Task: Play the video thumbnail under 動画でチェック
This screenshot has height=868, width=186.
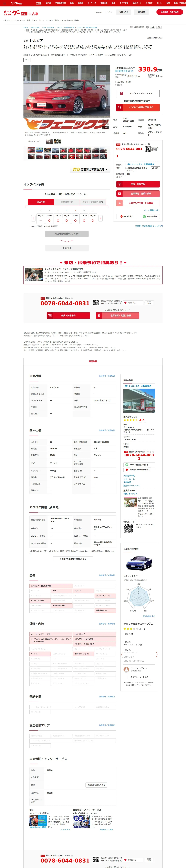Action: [50, 142]
